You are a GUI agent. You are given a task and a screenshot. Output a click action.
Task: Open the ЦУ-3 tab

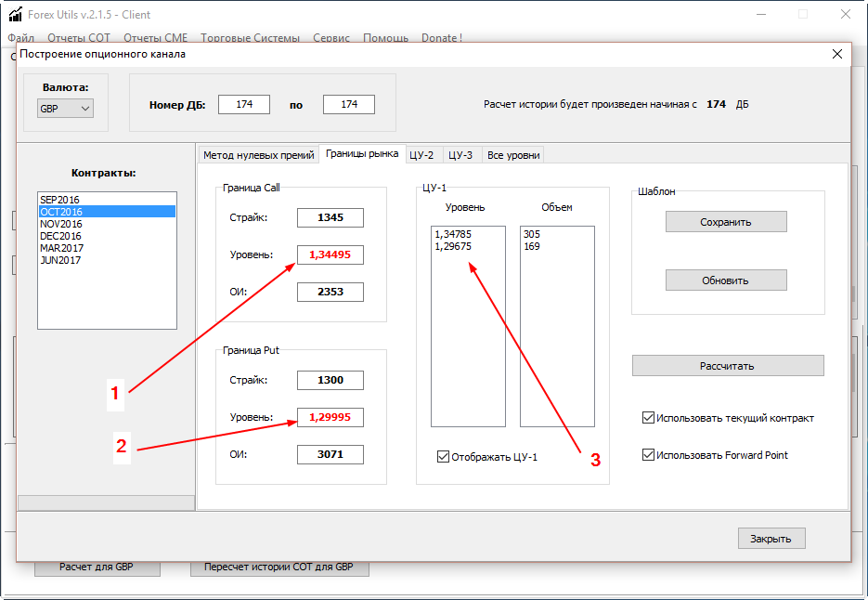460,155
